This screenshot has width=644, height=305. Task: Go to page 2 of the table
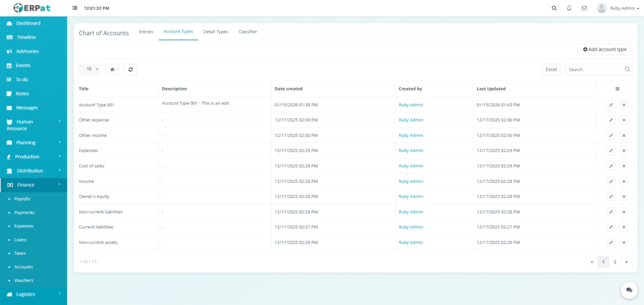pyautogui.click(x=615, y=262)
